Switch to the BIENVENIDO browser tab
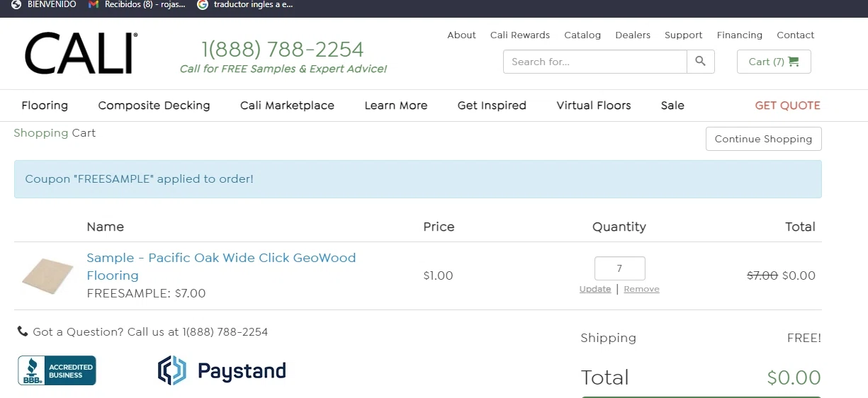The height and width of the screenshot is (398, 868). point(44,4)
